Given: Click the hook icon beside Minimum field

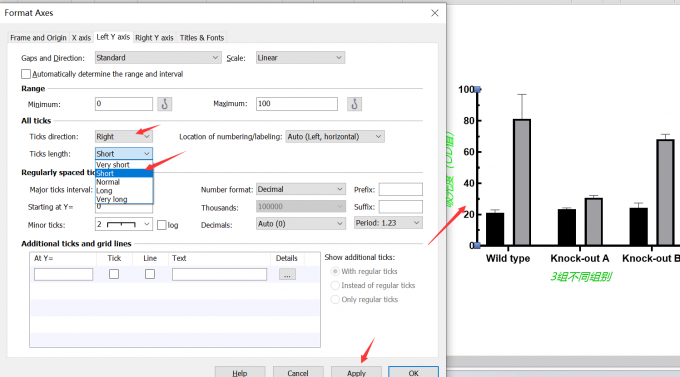Looking at the screenshot, I should point(164,104).
